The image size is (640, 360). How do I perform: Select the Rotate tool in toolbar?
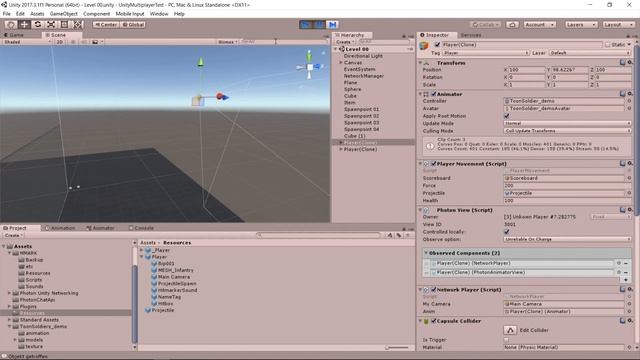click(x=38, y=24)
